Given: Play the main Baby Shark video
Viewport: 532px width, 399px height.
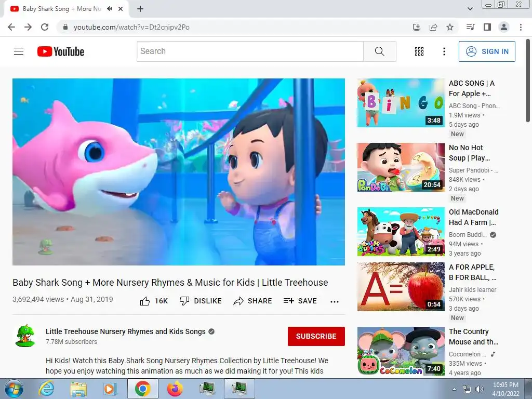Looking at the screenshot, I should pyautogui.click(x=179, y=172).
